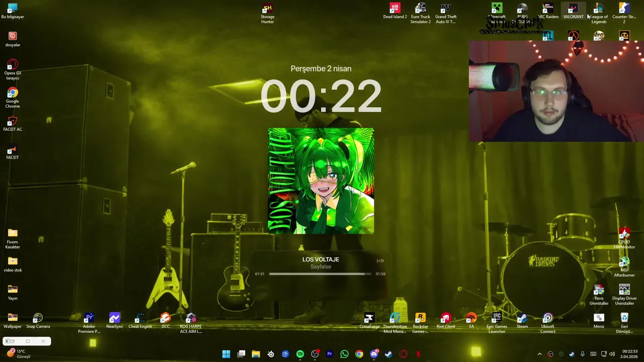Launch Adobe Premiere Pro desktop shortcut
644x362 pixels.
pyautogui.click(x=89, y=323)
